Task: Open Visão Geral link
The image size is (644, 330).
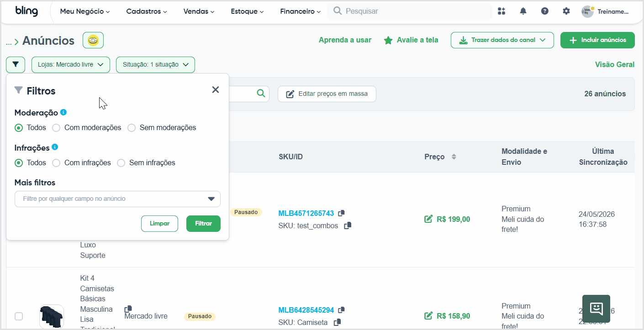Action: click(615, 65)
